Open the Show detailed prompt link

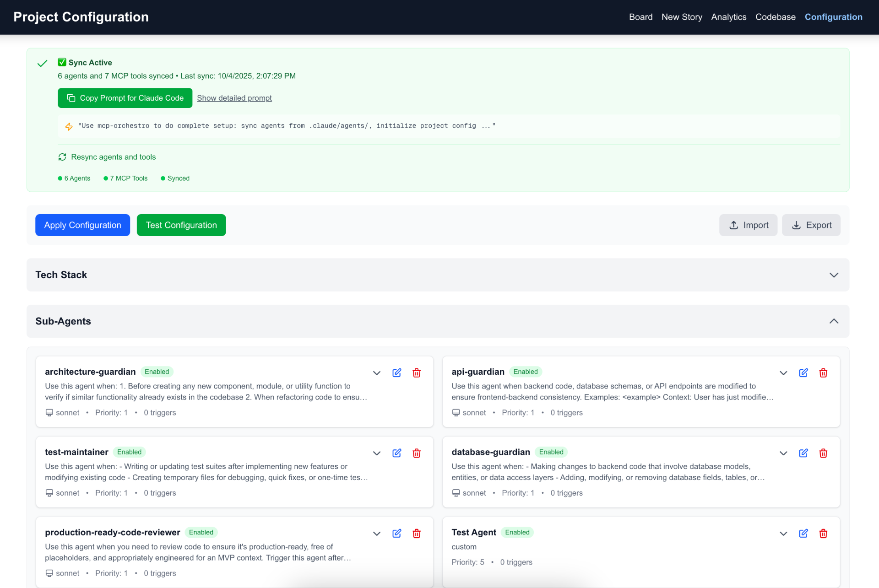point(234,98)
